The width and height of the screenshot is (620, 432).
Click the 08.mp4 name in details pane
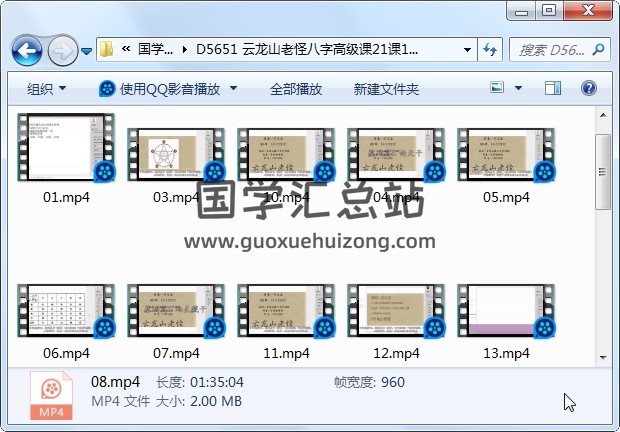(x=115, y=382)
